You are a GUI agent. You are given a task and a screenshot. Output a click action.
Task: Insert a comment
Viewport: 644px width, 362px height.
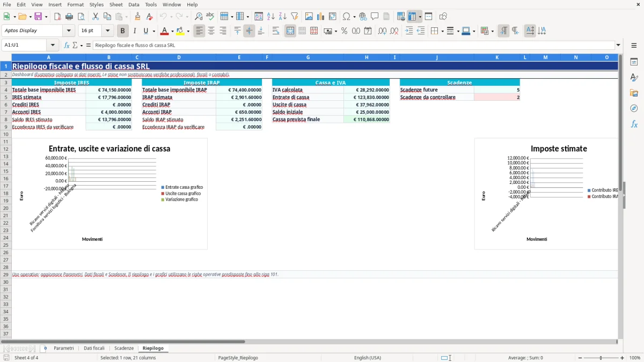375,17
